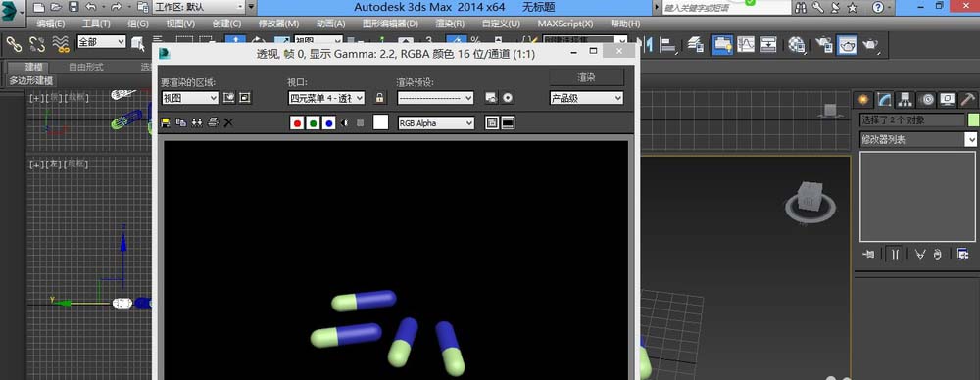Open the 渲染预设 dropdown

click(435, 98)
